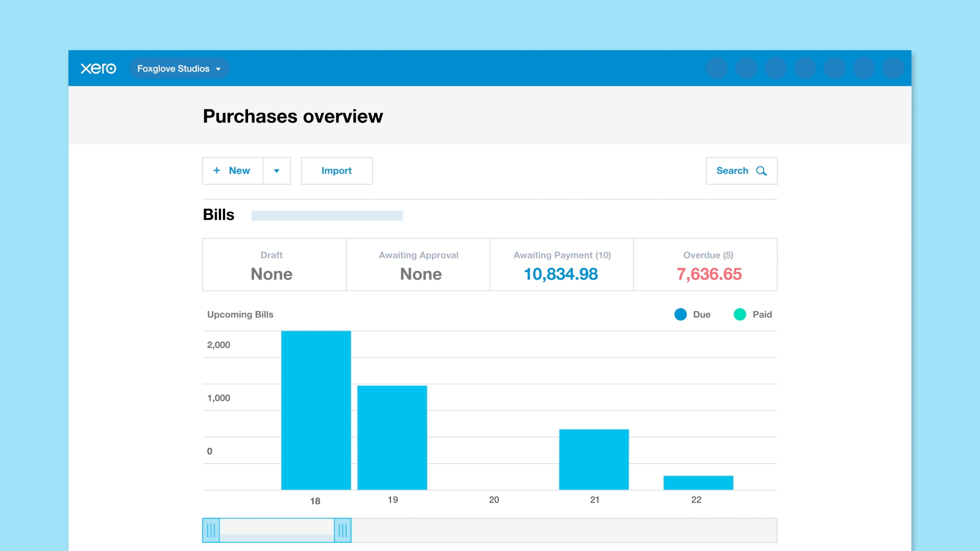The image size is (980, 551).
Task: Click the search magnifier icon
Action: click(x=761, y=171)
